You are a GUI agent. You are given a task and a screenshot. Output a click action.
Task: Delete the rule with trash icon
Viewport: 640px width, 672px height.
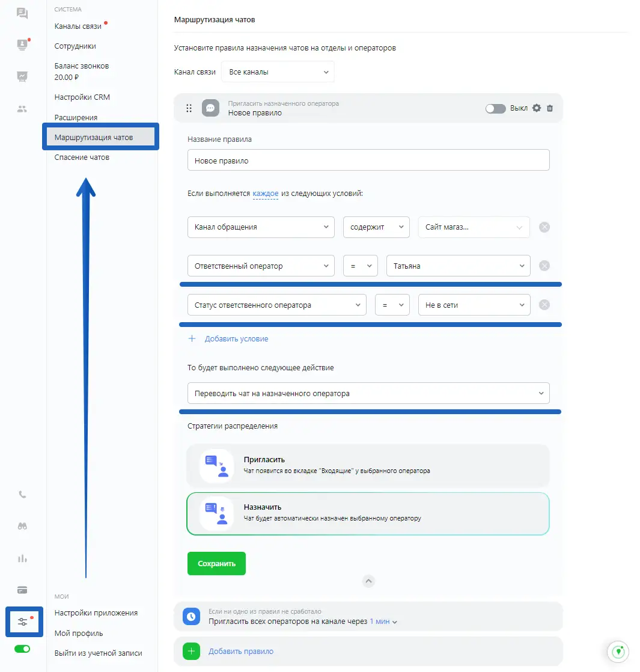tap(550, 109)
